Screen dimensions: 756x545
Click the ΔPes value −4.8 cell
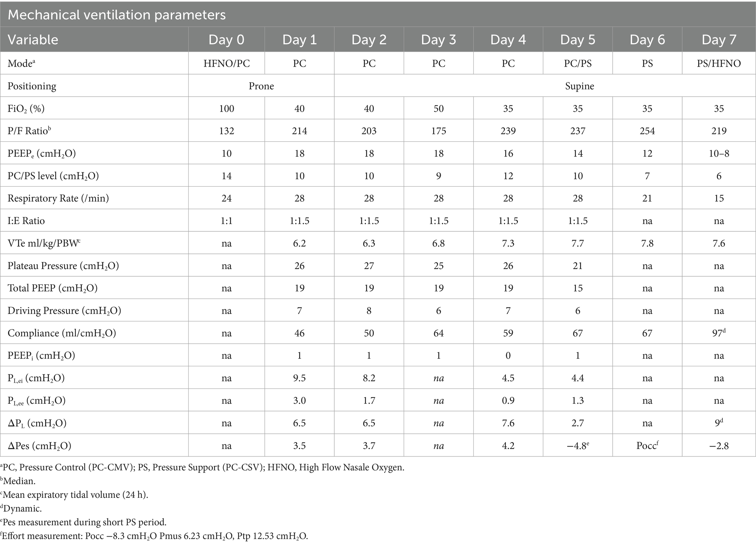[x=578, y=445]
